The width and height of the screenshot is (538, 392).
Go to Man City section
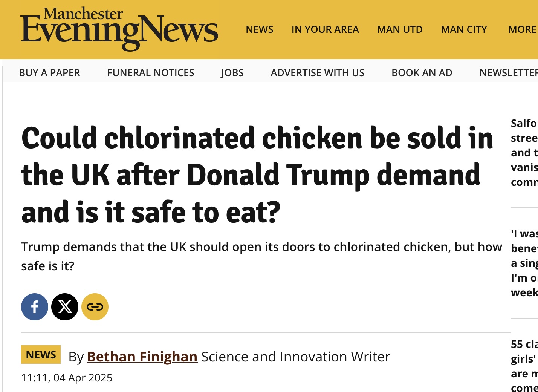[x=464, y=29]
